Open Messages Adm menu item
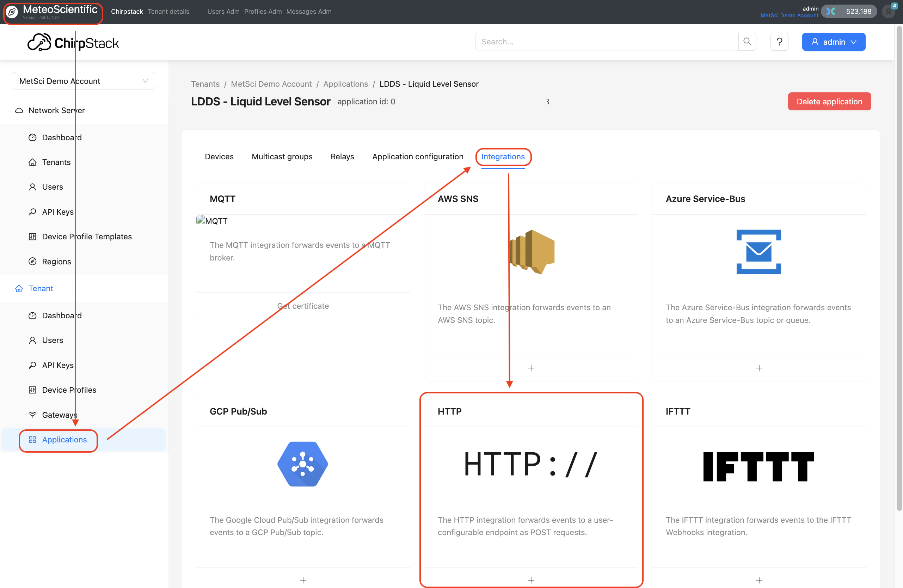The height and width of the screenshot is (588, 903). pos(309,12)
